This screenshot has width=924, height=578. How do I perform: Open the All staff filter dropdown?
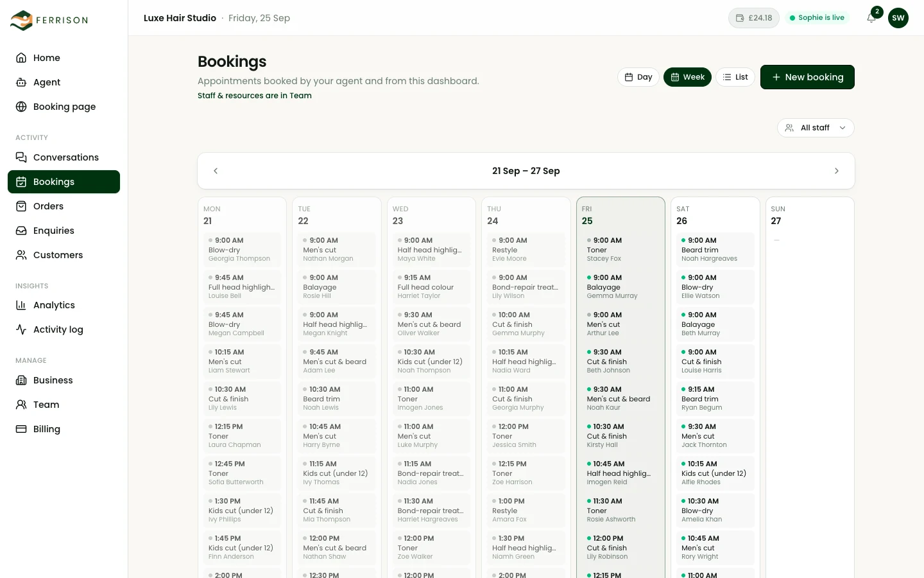816,128
